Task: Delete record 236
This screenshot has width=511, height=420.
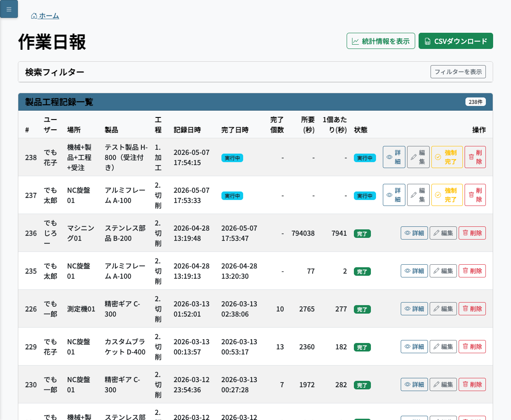Action: click(x=472, y=233)
